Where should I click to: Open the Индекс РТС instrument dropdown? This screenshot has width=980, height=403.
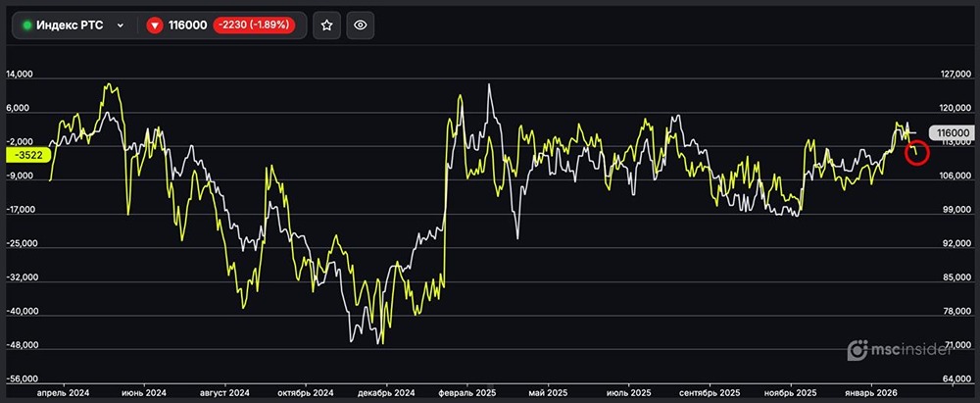(x=74, y=25)
